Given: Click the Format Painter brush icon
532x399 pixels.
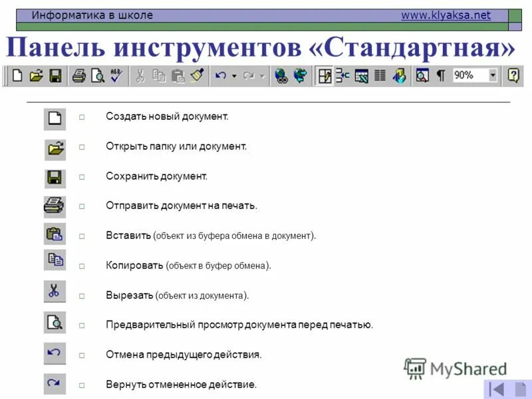Looking at the screenshot, I should (197, 75).
